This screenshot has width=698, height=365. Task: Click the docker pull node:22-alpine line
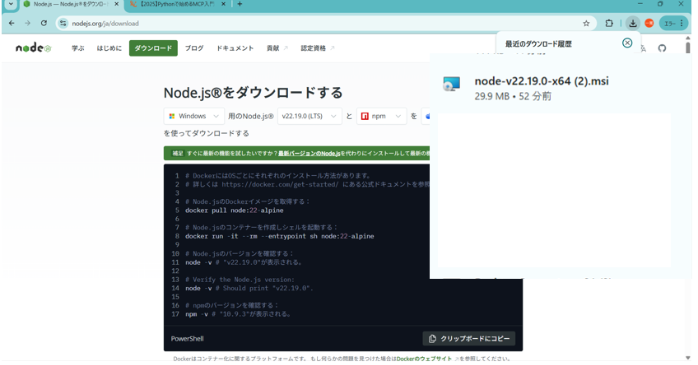235,210
